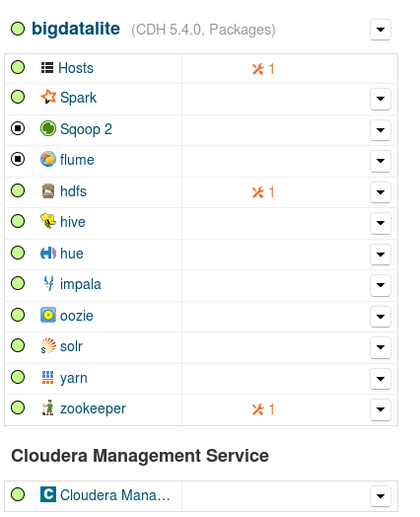Click the zookeeper figure icon
This screenshot has width=420, height=517.
[48, 407]
